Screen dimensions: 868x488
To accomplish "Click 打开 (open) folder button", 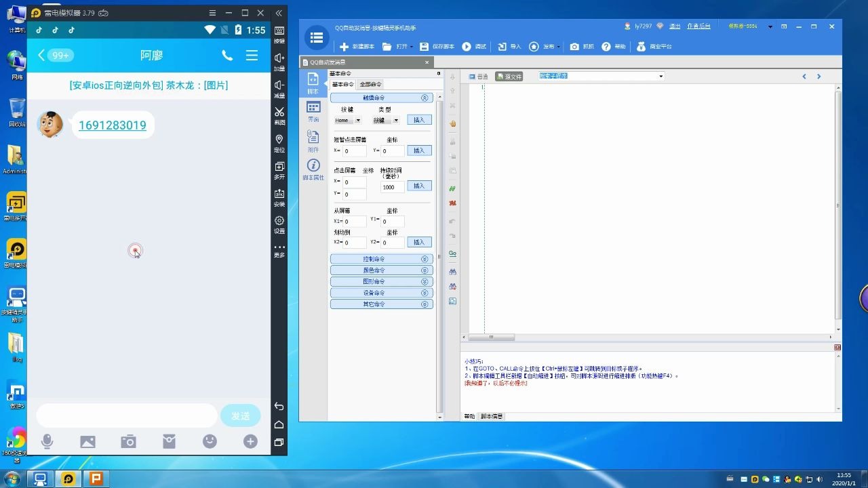I will 397,47.
